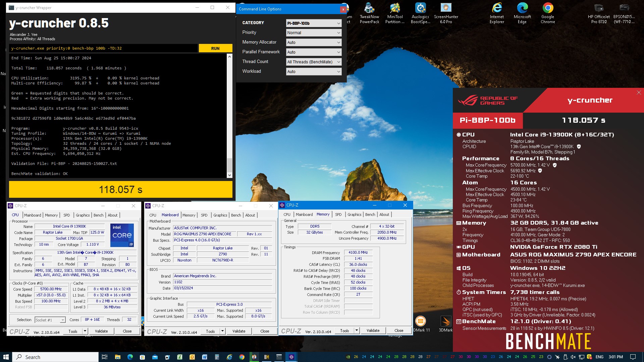Viewport: 644px width, 362px height.
Task: Open Microsoft Edge desktop shortcut
Action: (x=522, y=13)
